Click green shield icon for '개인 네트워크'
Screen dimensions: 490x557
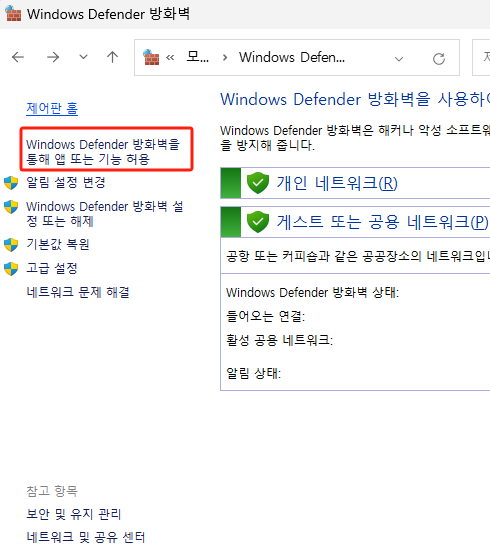[x=258, y=183]
